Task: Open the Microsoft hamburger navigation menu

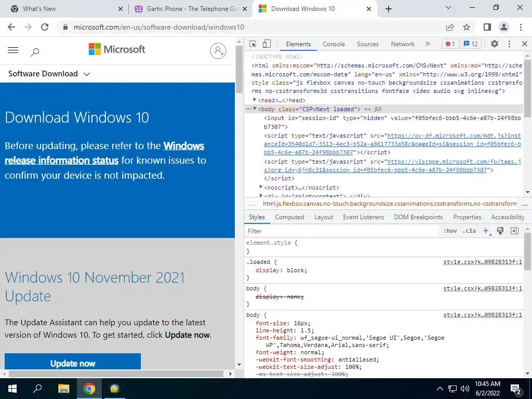Action: pos(13,50)
